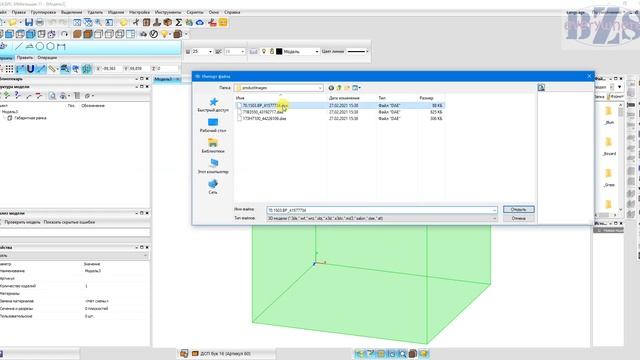Expand the light bulb dropdown arrow

170,34
